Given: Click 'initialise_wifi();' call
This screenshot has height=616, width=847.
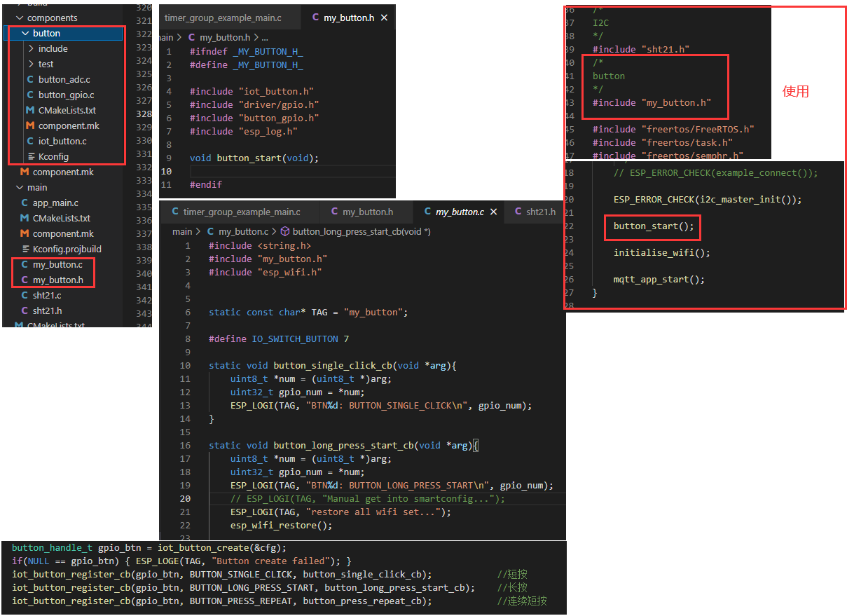Looking at the screenshot, I should [x=662, y=252].
